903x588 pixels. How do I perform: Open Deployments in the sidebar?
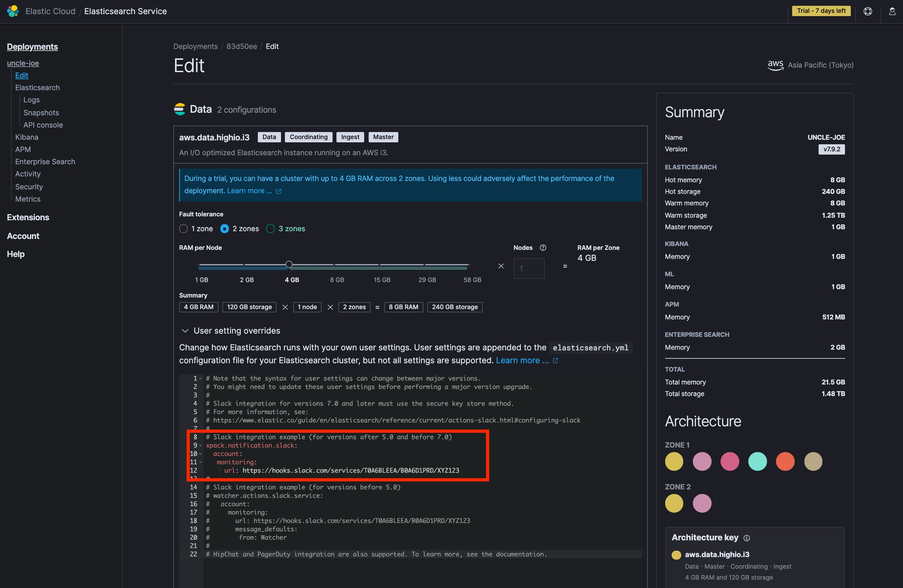[x=32, y=47]
